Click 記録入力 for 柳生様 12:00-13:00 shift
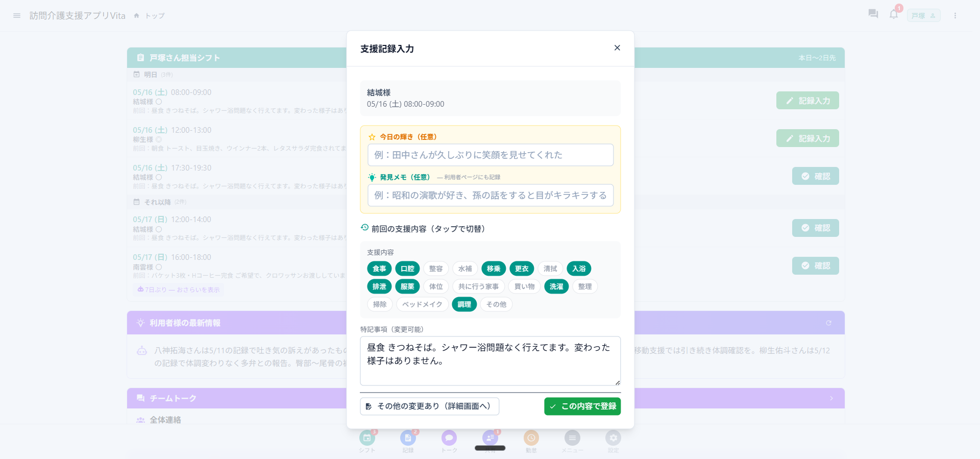 tap(807, 138)
